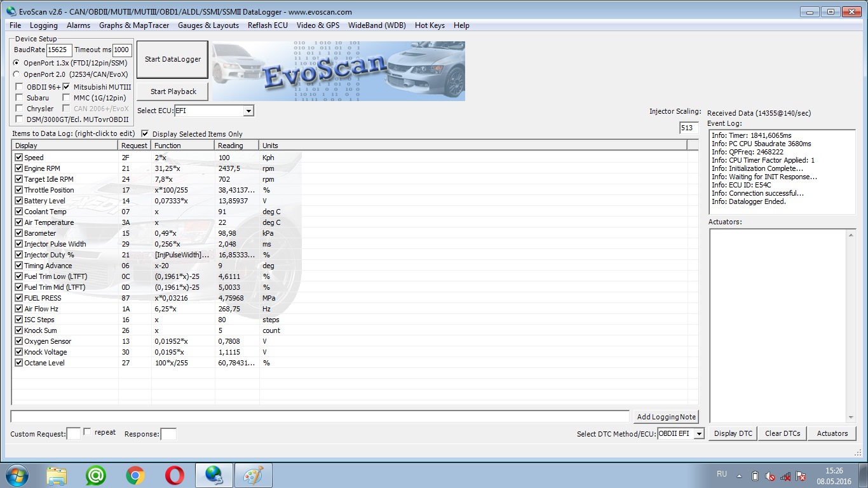Click the Custom Request input box

(x=74, y=434)
